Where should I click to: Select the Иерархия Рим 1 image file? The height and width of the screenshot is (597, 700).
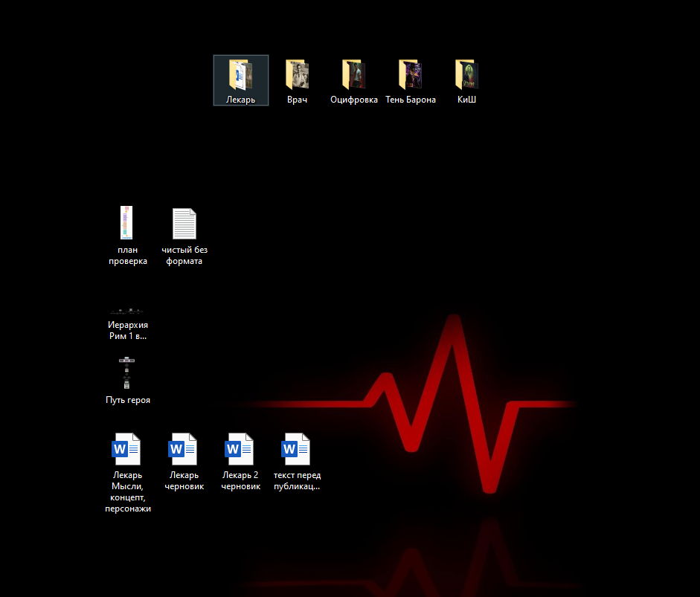(x=127, y=310)
